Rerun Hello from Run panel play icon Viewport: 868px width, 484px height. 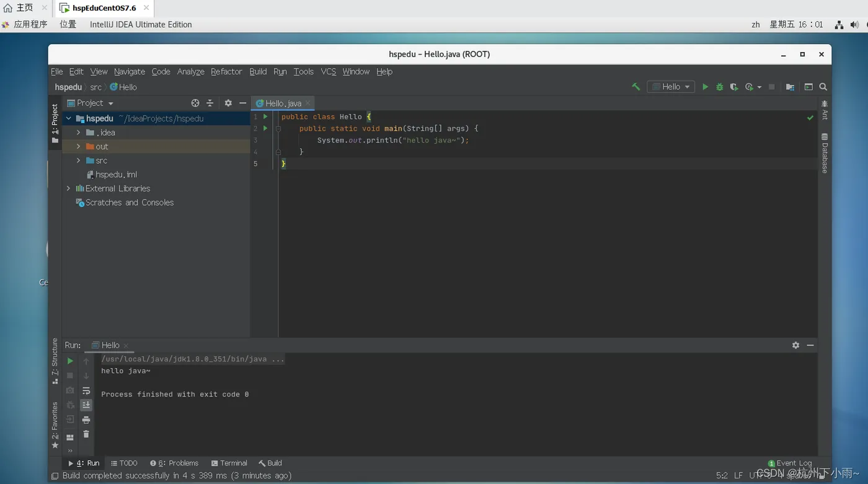point(70,361)
